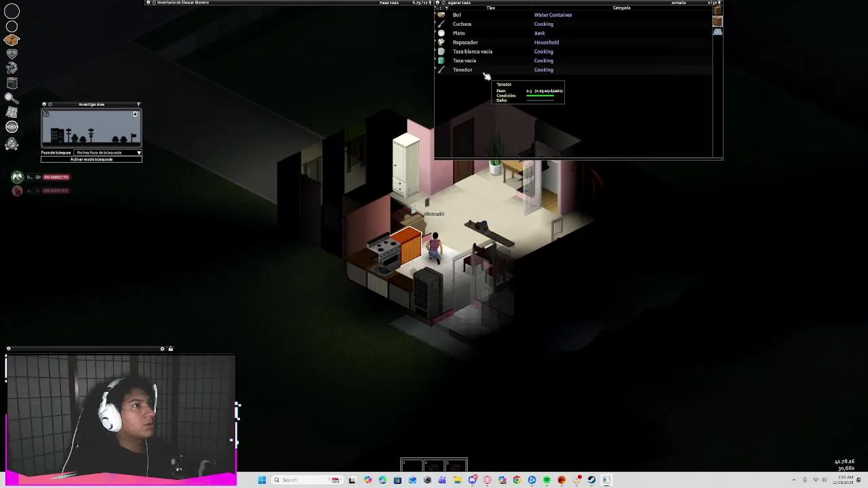Viewport: 868px width, 488px height.
Task: Click the third hotbar slot at bottom
Action: pyautogui.click(x=456, y=465)
